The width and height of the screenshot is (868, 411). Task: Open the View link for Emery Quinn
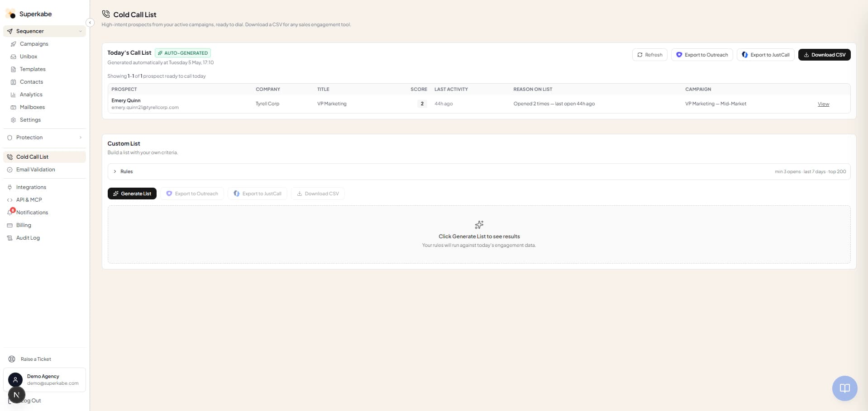(823, 104)
